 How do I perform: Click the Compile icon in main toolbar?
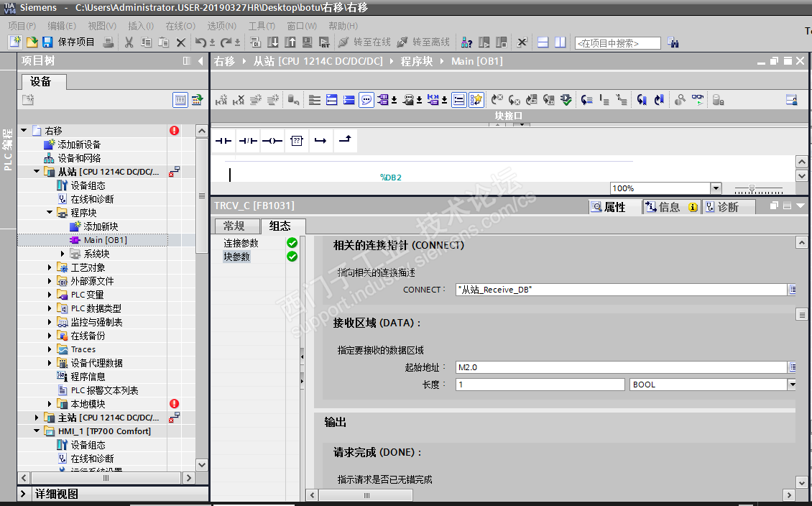(255, 42)
